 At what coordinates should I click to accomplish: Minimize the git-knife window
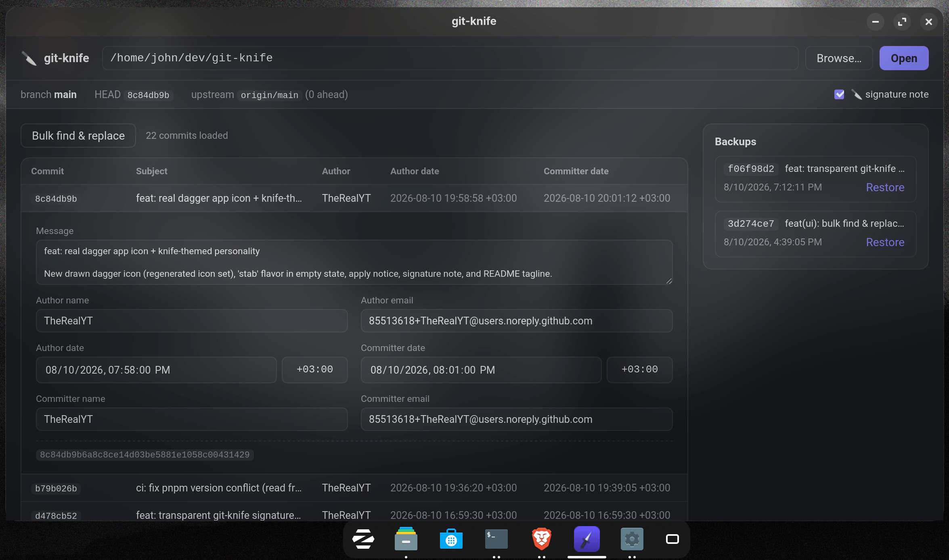click(x=876, y=22)
